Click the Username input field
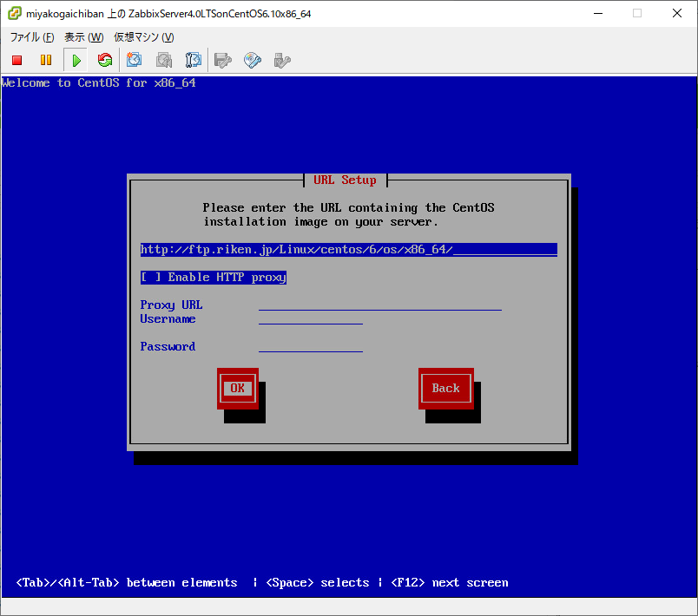 311,319
